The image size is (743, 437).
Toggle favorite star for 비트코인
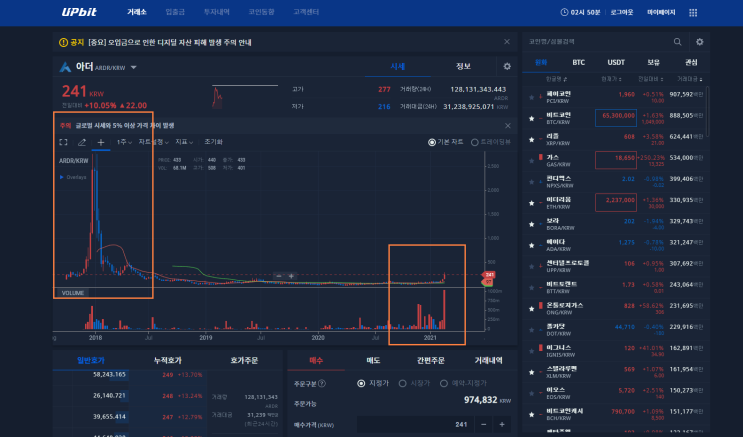pyautogui.click(x=531, y=118)
